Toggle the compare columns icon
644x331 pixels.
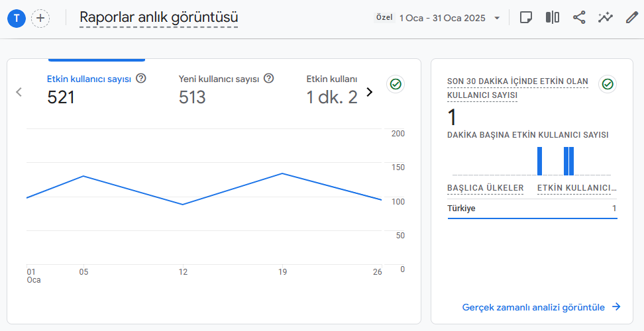553,18
